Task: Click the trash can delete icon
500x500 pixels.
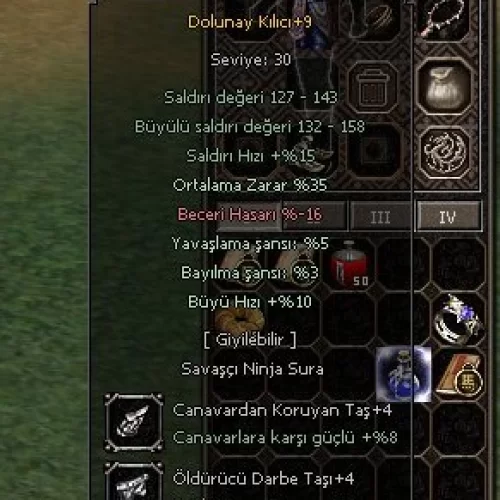Action: (x=373, y=88)
